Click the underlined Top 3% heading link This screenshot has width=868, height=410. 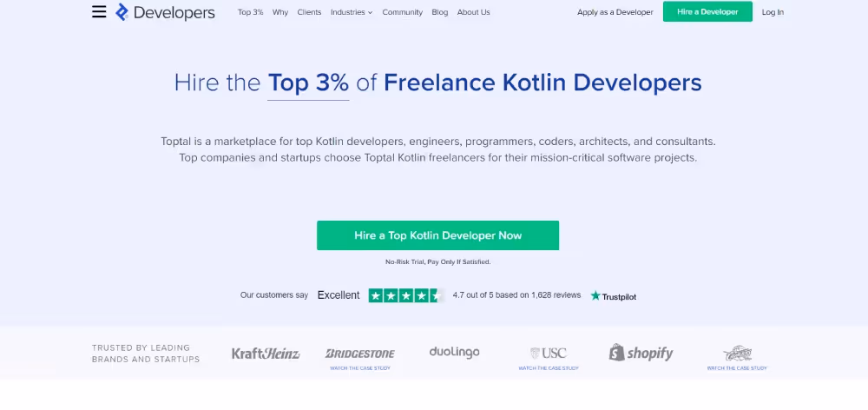[x=308, y=83]
